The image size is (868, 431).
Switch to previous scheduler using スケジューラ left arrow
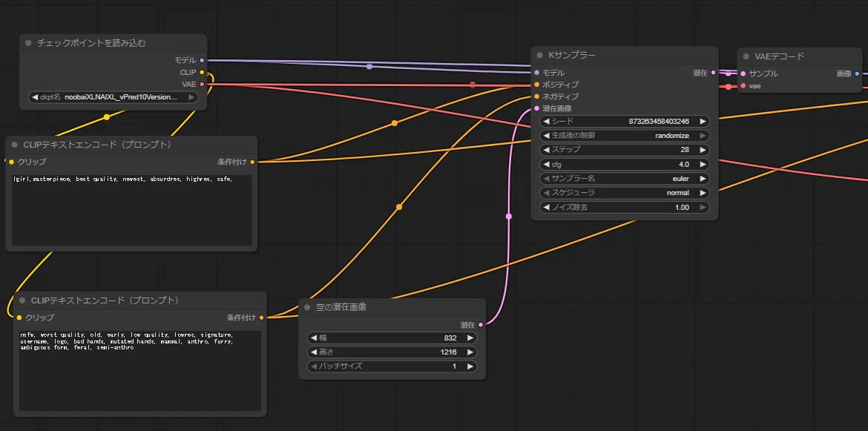point(546,193)
